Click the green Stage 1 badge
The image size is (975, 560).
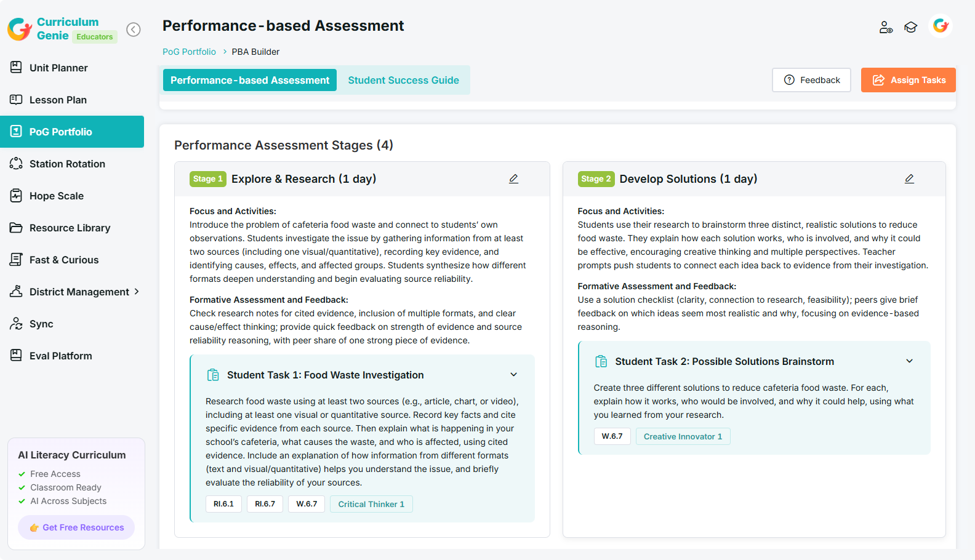coord(208,178)
